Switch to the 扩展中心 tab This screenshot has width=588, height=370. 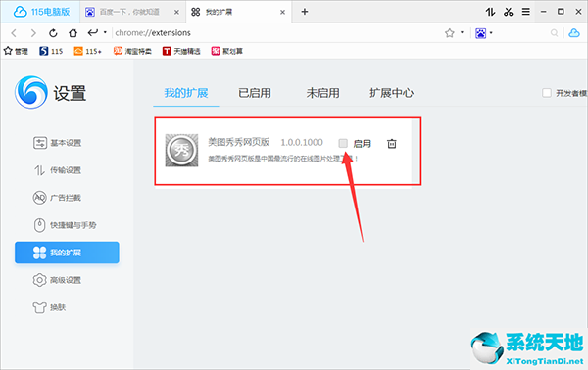[x=391, y=93]
